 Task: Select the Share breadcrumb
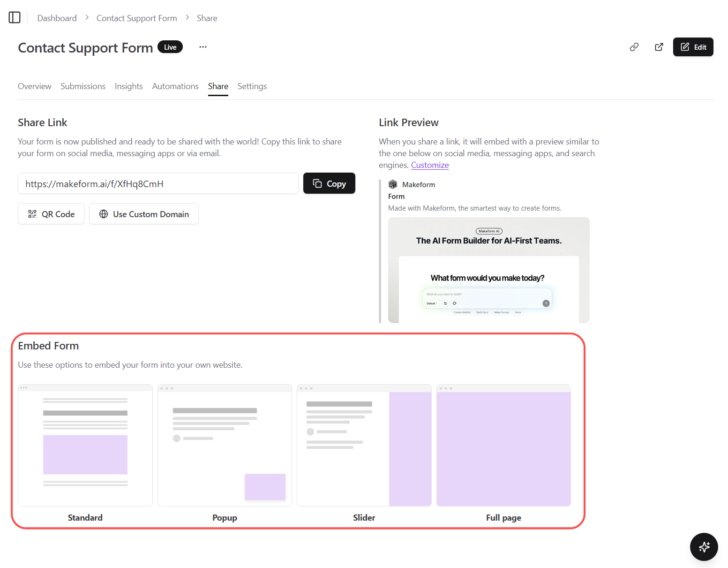(x=207, y=18)
